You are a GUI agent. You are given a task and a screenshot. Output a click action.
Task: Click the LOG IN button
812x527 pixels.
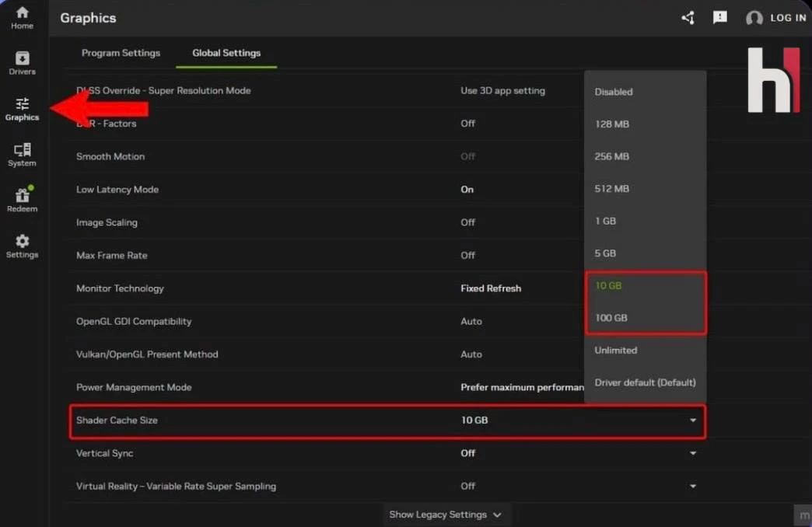point(776,18)
